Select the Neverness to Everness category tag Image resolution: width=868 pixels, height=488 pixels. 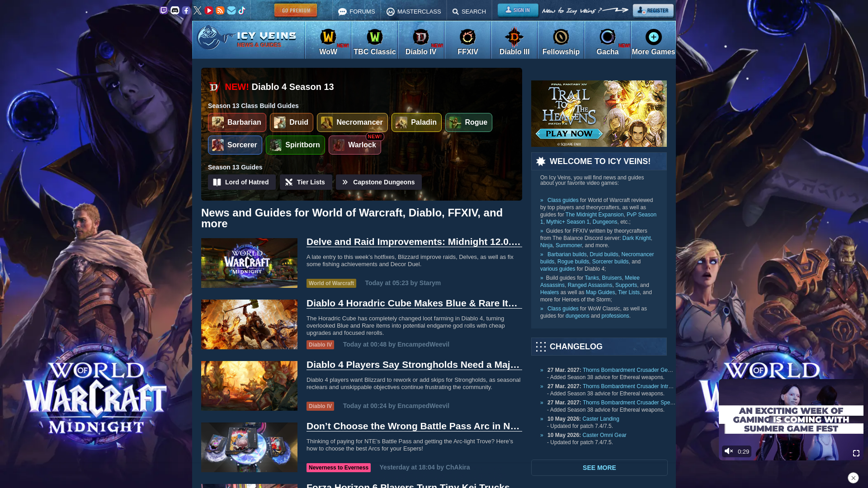(x=339, y=468)
